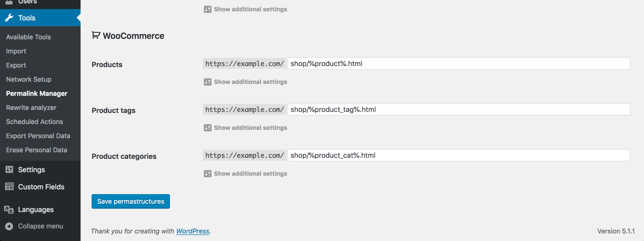
Task: Open the Permalink Manager submenu item
Action: click(x=36, y=94)
